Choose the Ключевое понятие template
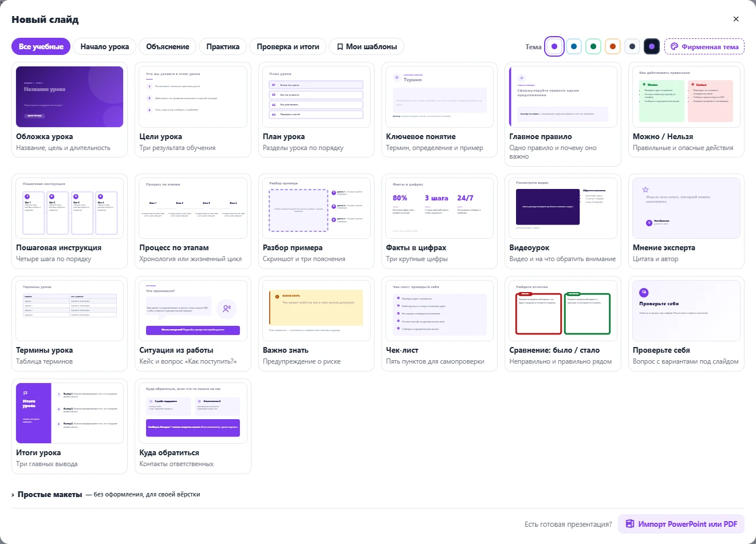Image resolution: width=756 pixels, height=544 pixels. tap(439, 109)
